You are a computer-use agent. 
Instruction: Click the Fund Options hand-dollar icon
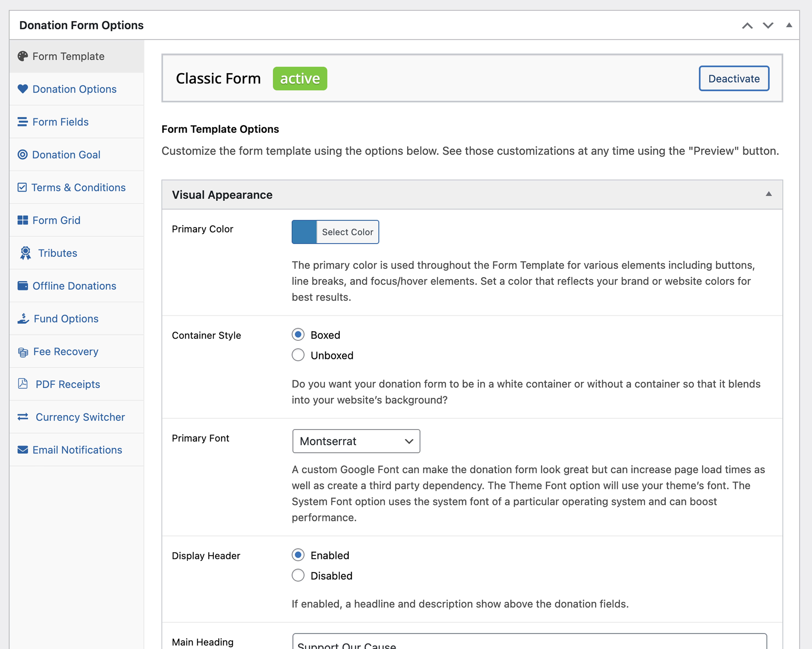[x=23, y=318]
